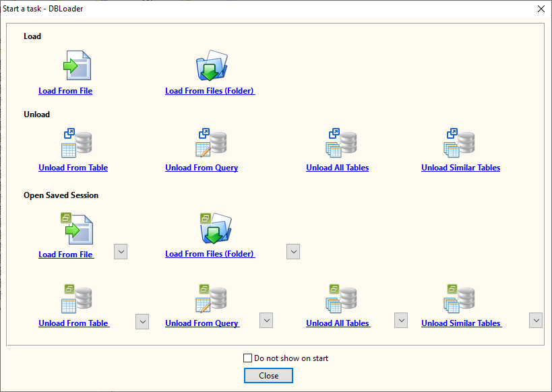Open saved session Unload From Table link
This screenshot has height=392, width=552.
pyautogui.click(x=74, y=323)
